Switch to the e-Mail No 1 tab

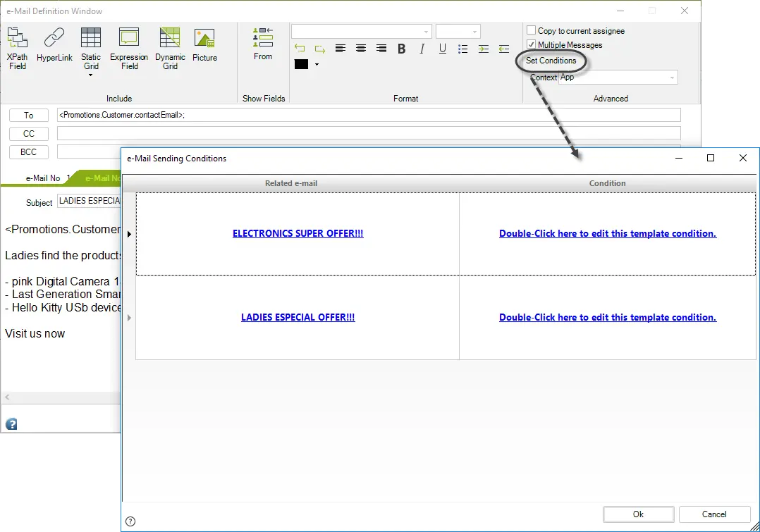[x=43, y=178]
